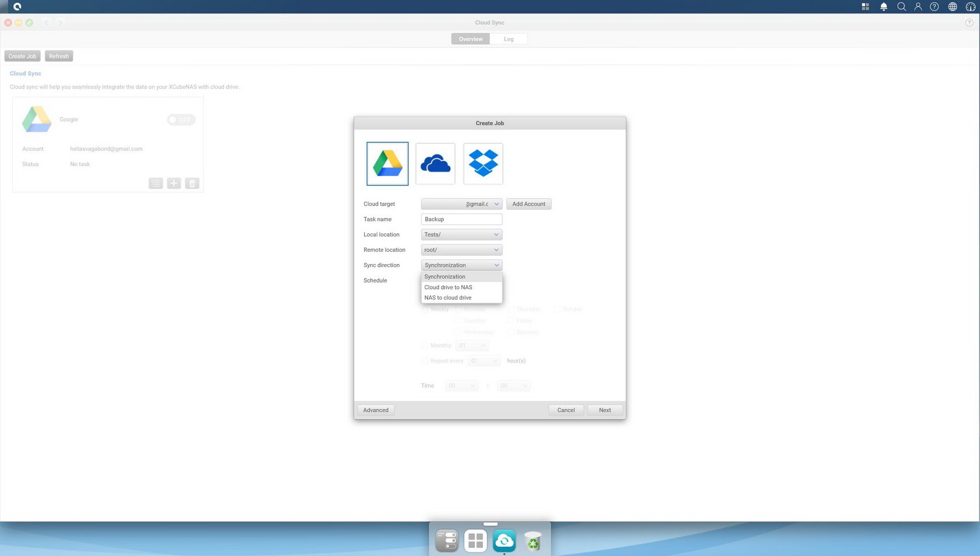
Task: Toggle the Google account OFF switch
Action: point(181,119)
